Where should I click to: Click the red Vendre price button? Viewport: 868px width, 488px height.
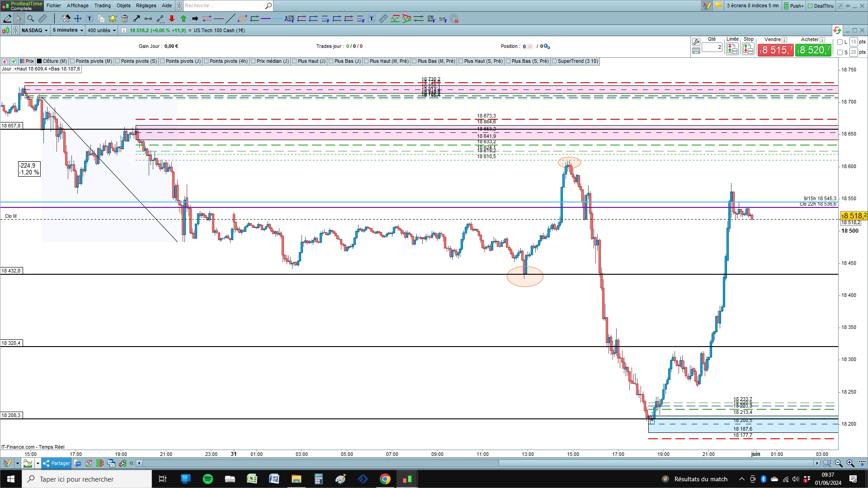point(776,50)
